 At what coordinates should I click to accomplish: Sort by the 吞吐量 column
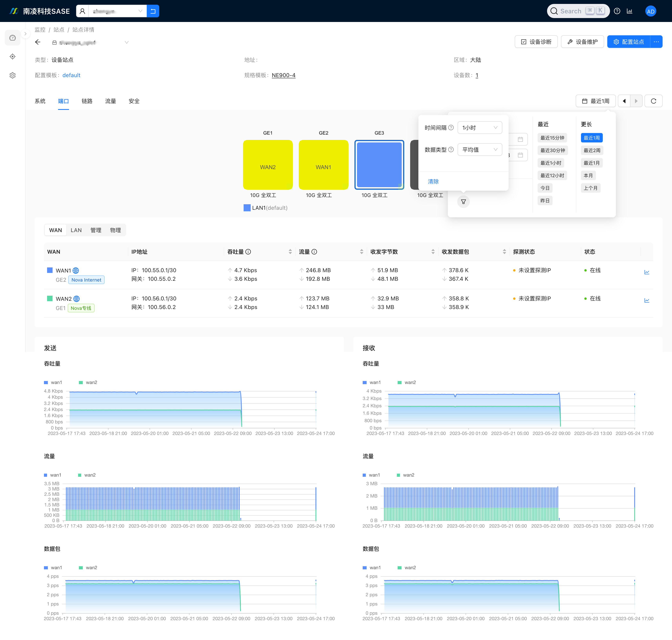point(290,252)
